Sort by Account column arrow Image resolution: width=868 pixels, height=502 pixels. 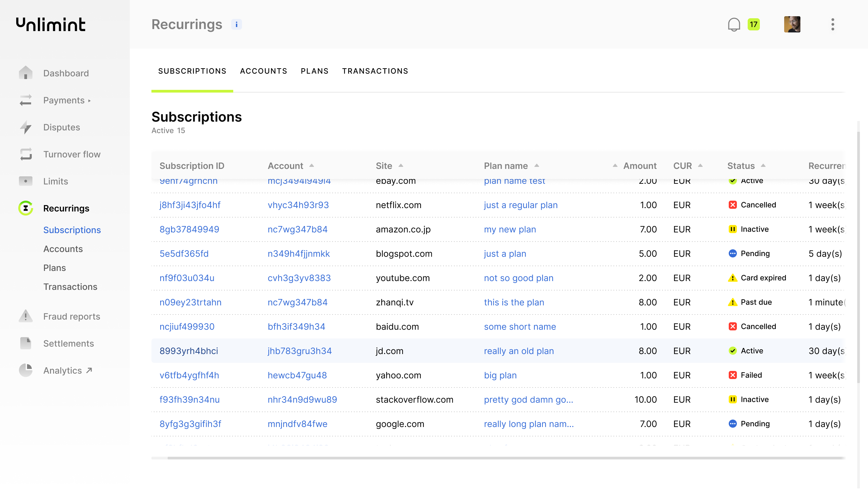click(x=311, y=166)
